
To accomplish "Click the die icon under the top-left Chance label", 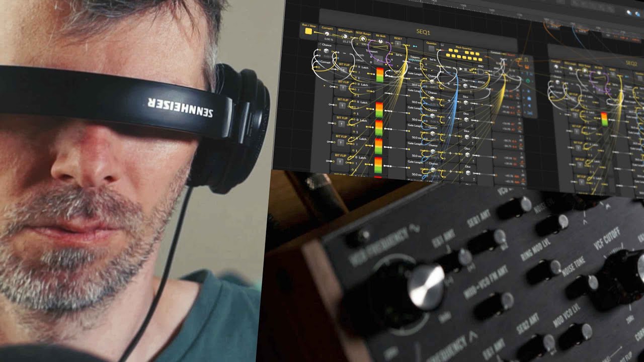I will point(327,52).
